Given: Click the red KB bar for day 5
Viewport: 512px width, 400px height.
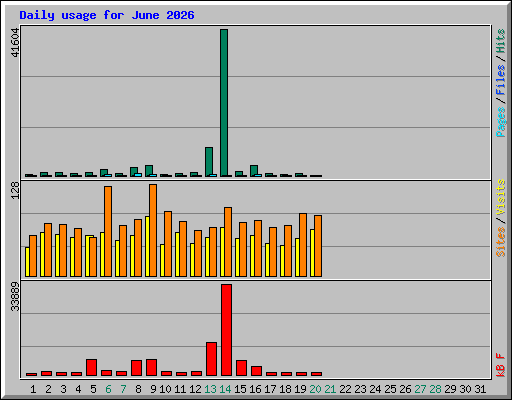Looking at the screenshot, I should (91, 367).
